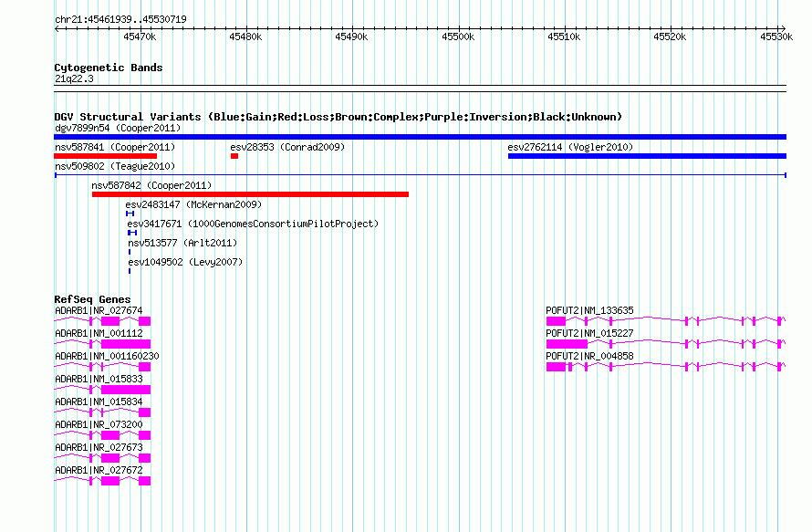Click the chr21:45461939..45530719 region label
812x532 pixels.
pyautogui.click(x=120, y=19)
